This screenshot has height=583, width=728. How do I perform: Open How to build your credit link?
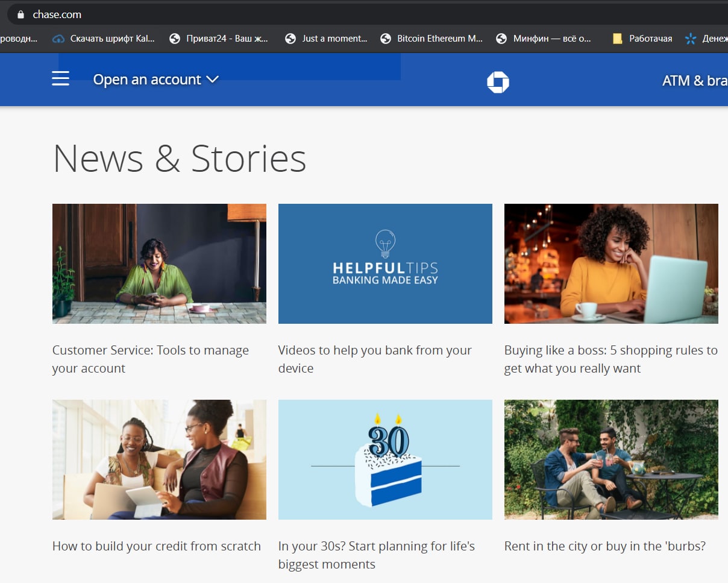[157, 546]
